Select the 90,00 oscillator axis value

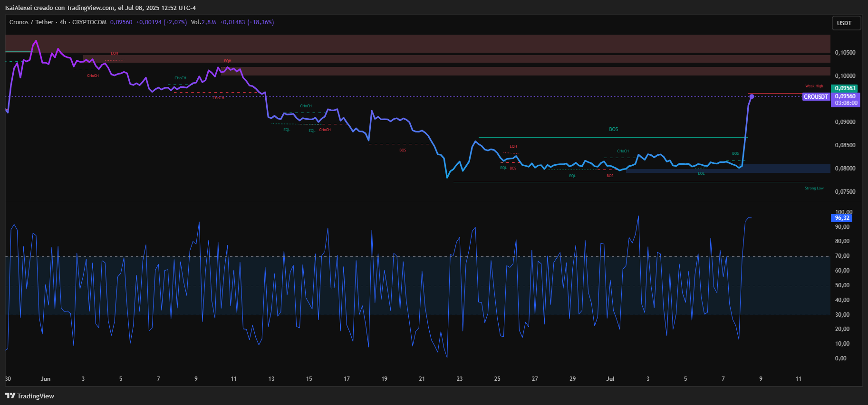842,227
